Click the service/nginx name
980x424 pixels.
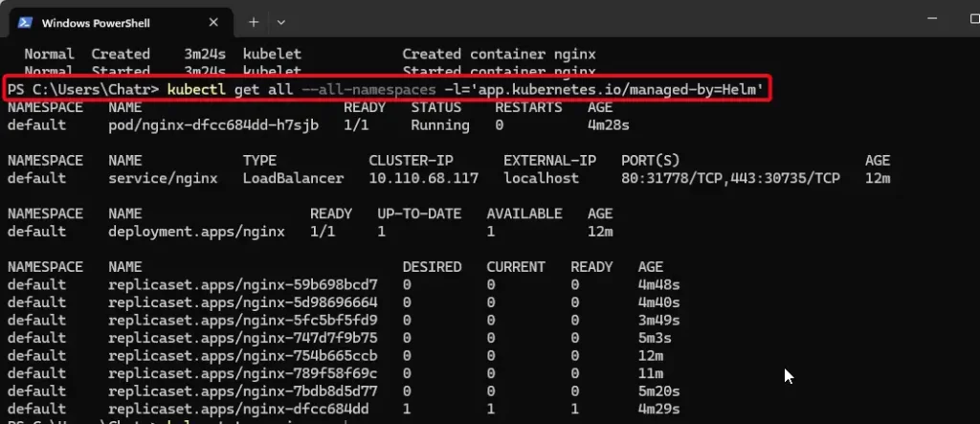click(x=163, y=178)
